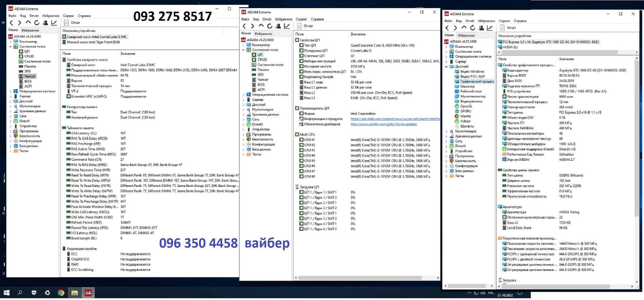Open Settings gear on taskbar
The width and height of the screenshot is (644, 300).
point(47,293)
